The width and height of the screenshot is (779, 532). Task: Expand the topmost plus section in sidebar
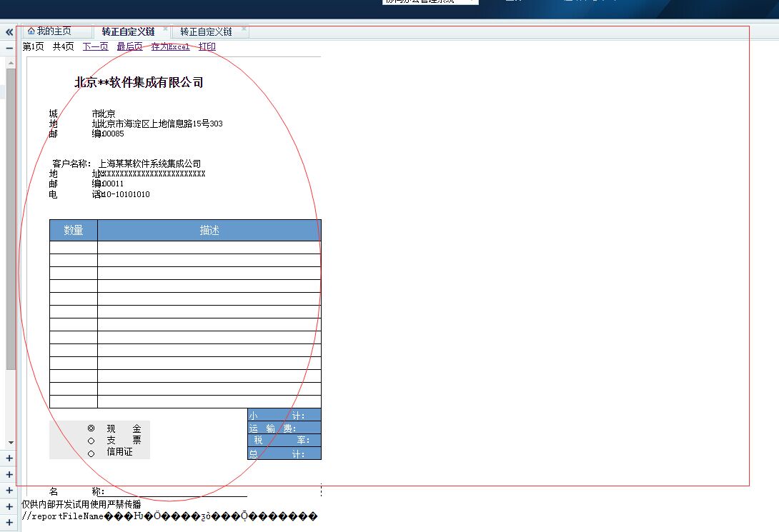(x=9, y=458)
